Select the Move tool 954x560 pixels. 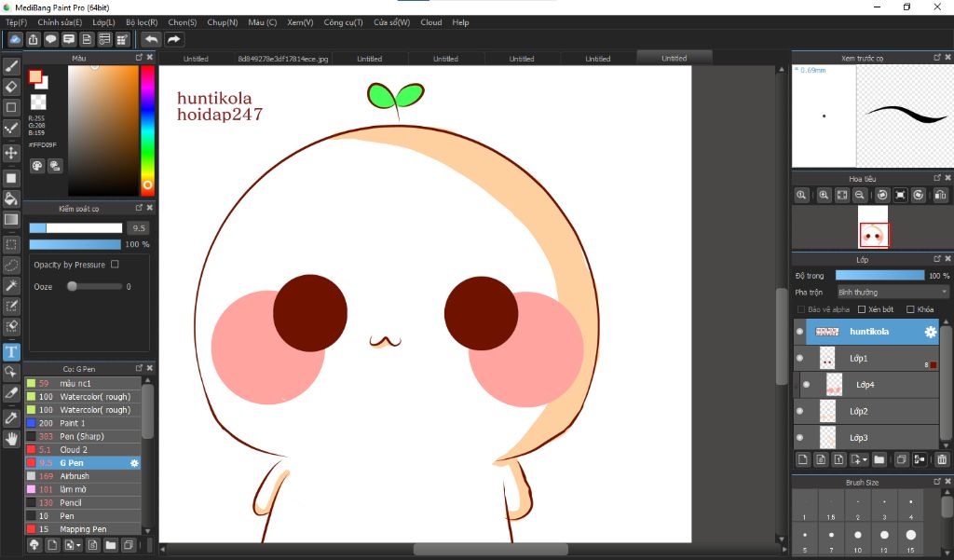[x=11, y=152]
